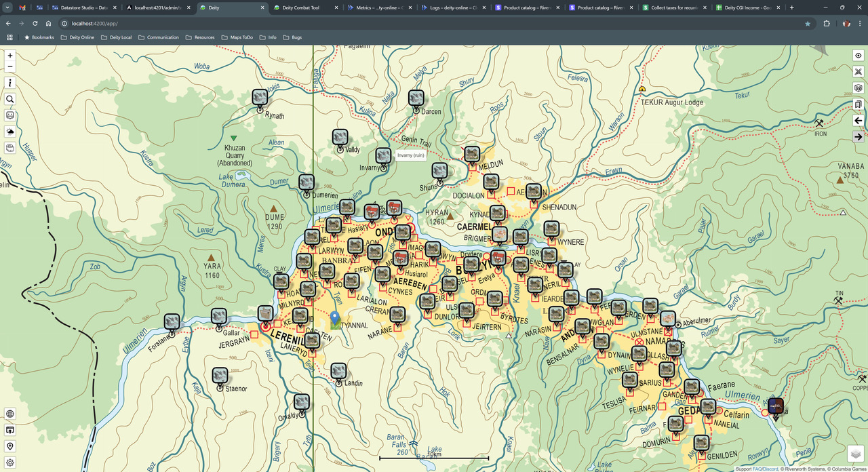
Task: Switch to the localhost:4201/admin tab
Action: pos(157,7)
